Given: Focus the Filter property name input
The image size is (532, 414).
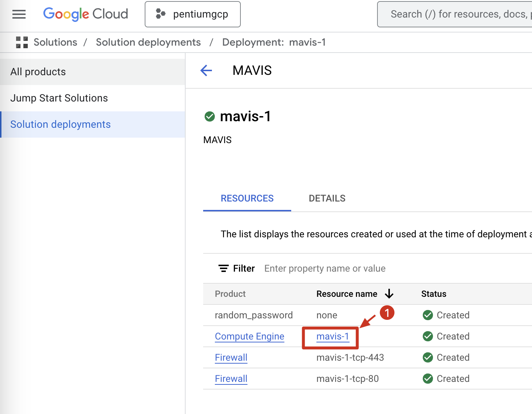Looking at the screenshot, I should click(x=325, y=269).
